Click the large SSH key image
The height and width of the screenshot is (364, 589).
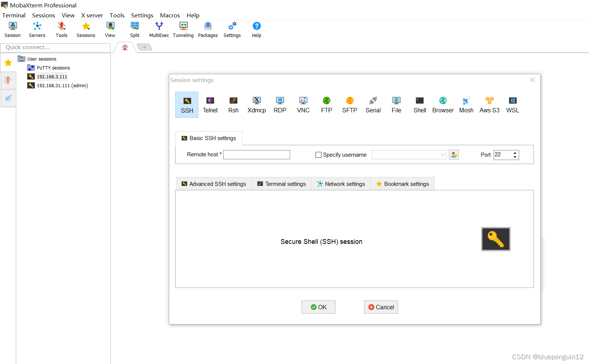pos(496,239)
